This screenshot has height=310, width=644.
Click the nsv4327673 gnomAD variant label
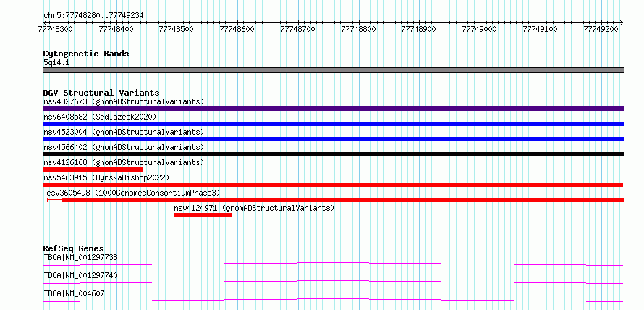[x=124, y=101]
